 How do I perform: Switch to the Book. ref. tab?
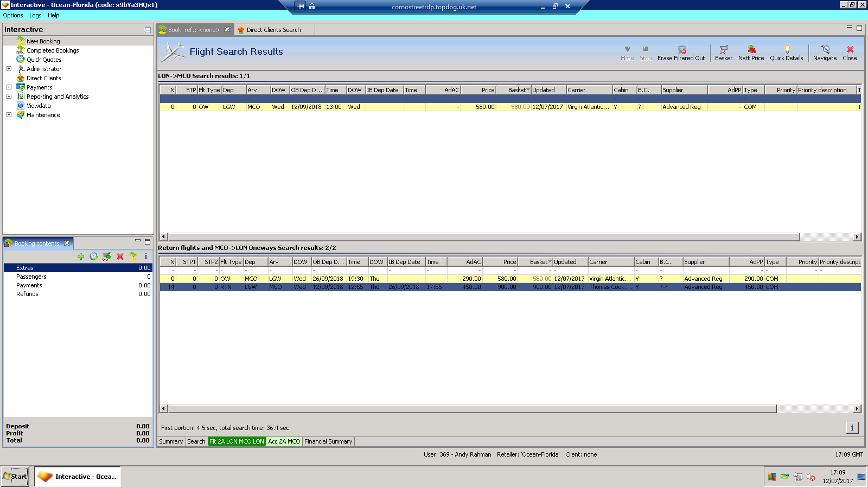194,30
